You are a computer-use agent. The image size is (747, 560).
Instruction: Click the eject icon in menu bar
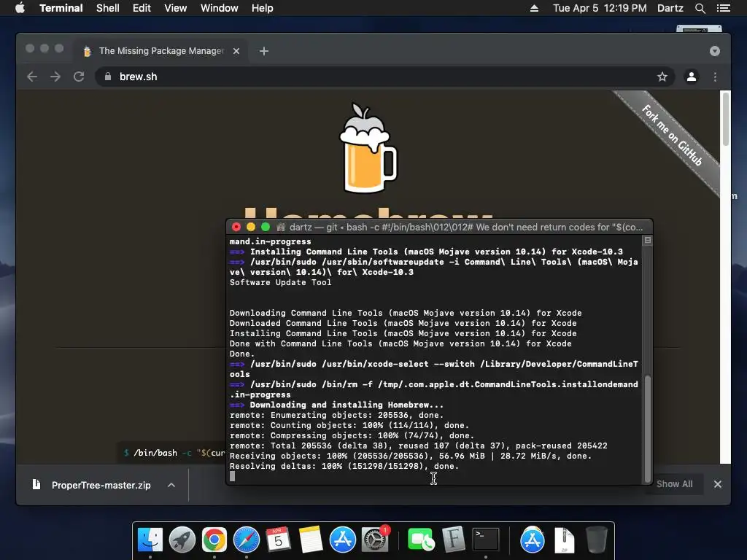point(534,8)
